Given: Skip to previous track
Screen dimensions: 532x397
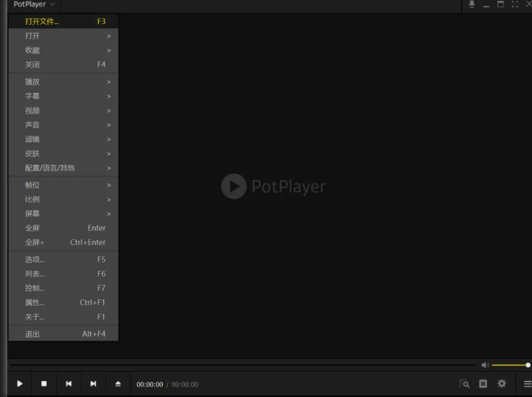Looking at the screenshot, I should point(69,384).
